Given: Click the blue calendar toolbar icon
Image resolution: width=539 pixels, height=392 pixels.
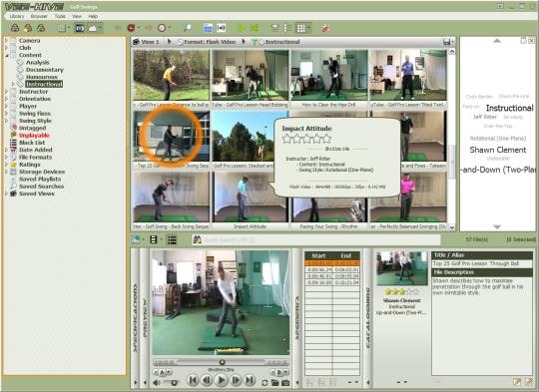Looking at the screenshot, I should tap(208, 28).
